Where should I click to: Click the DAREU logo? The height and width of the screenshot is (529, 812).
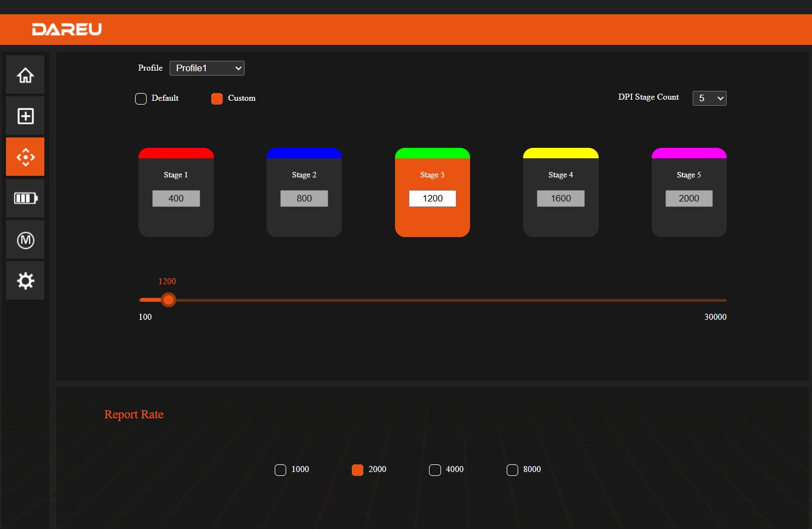point(67,30)
